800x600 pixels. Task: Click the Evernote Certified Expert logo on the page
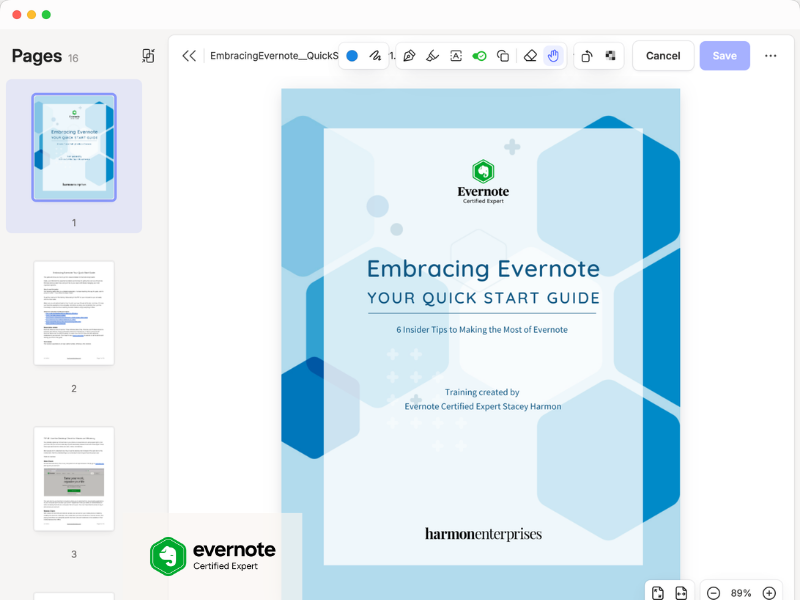483,182
